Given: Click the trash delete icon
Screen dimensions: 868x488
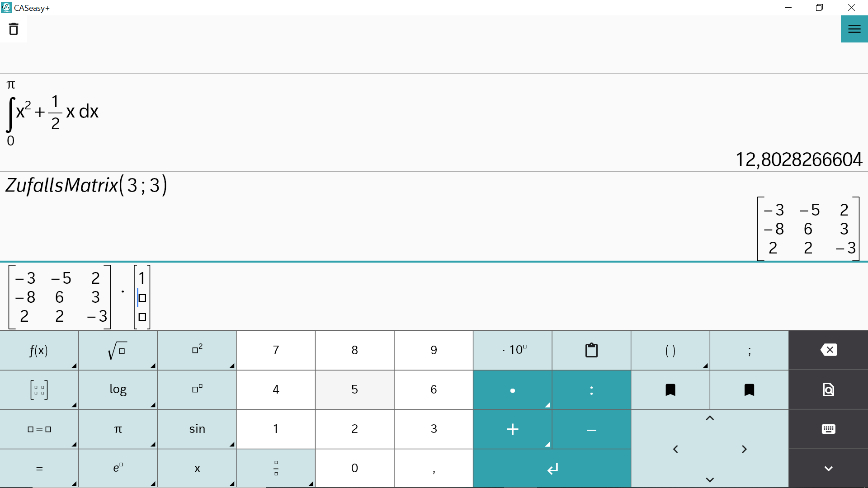Looking at the screenshot, I should [x=14, y=29].
